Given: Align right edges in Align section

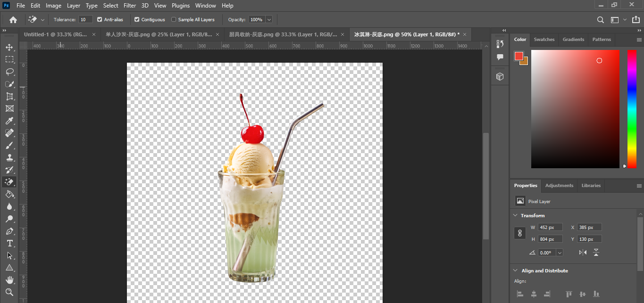Looking at the screenshot, I should pos(547,294).
